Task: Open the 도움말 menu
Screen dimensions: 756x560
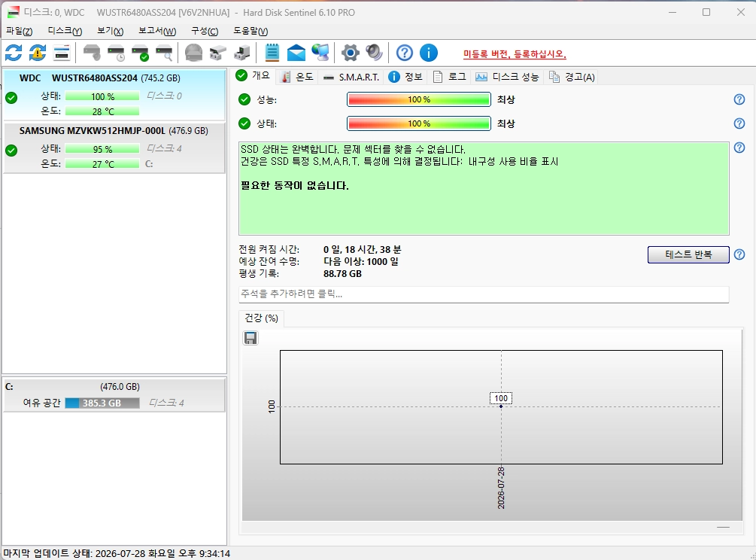Action: coord(250,31)
